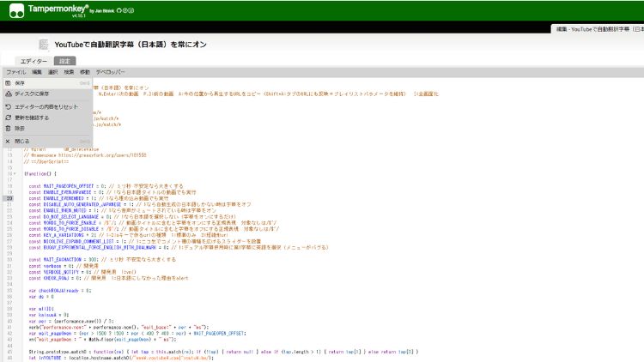Choose 閉じる menu entry
644x362 pixels.
47,142
